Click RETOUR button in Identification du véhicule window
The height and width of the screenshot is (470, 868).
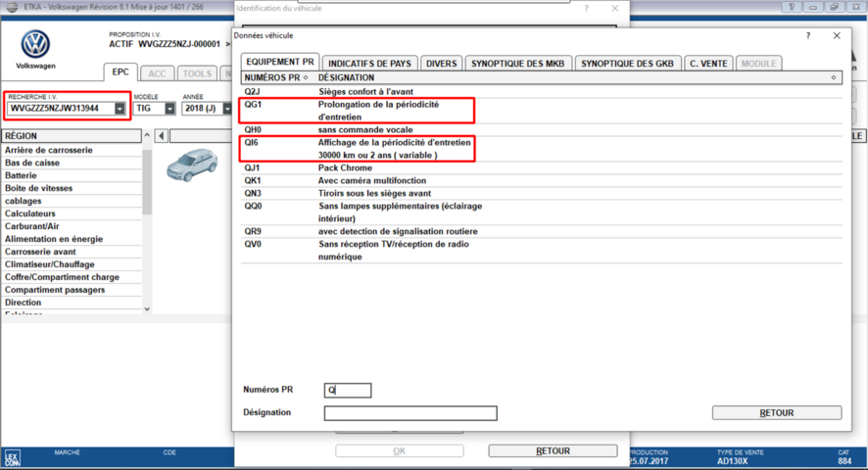pyautogui.click(x=553, y=450)
